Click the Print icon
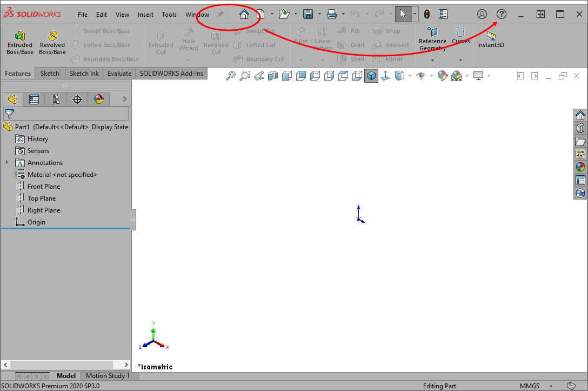 click(x=331, y=14)
